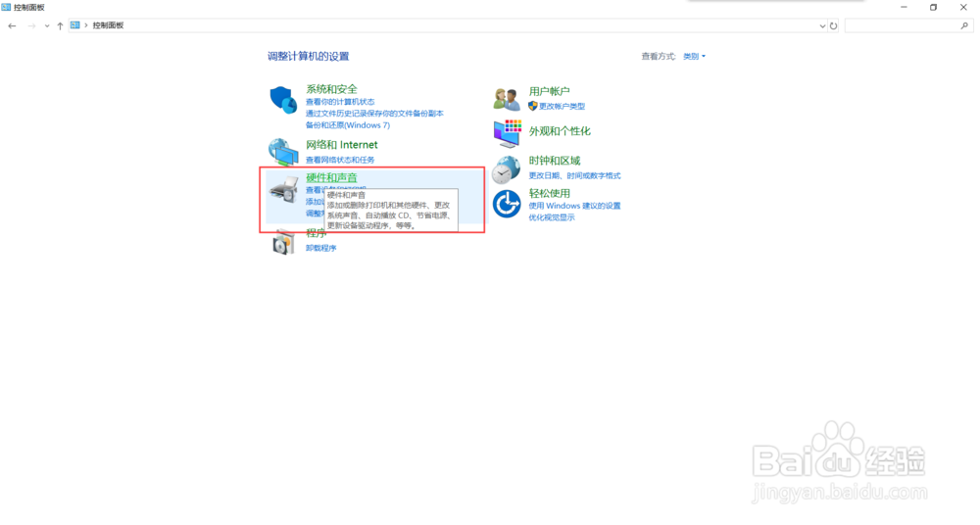This screenshot has width=980, height=525.
Task: Click the control panel icon in address bar
Action: [75, 25]
